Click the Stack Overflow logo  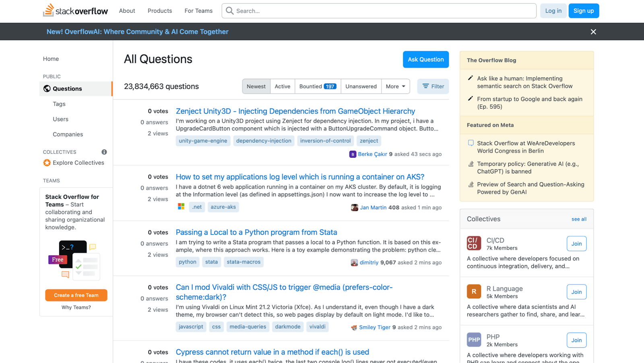(x=76, y=10)
